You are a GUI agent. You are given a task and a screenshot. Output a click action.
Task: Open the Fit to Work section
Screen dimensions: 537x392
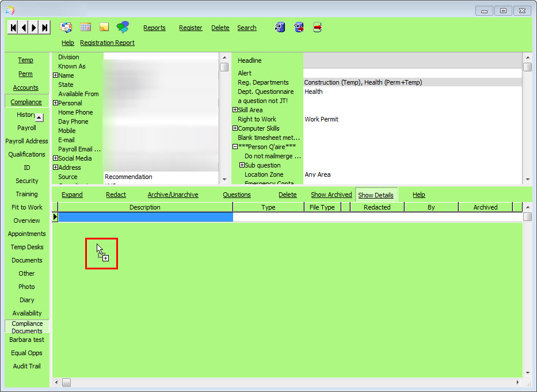coord(26,207)
